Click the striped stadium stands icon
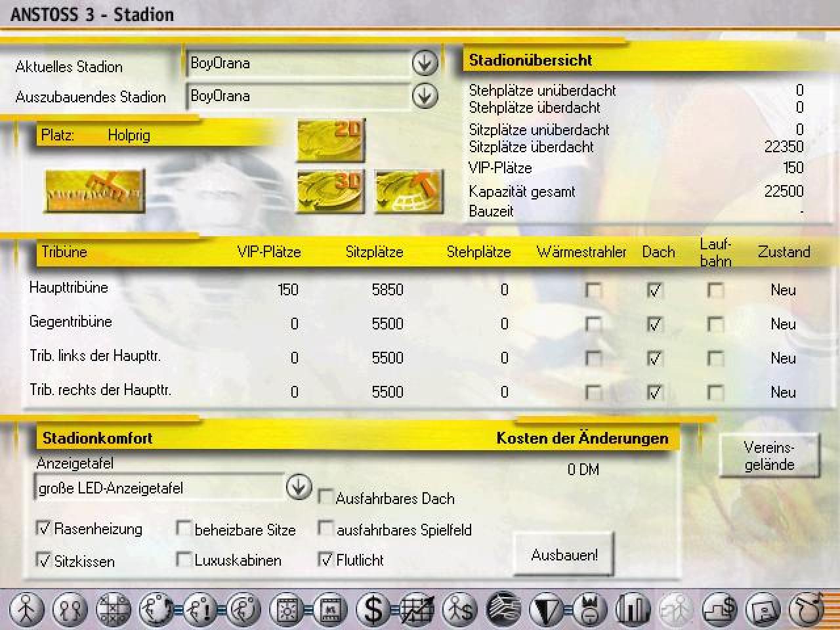Screen dimensions: 840x630 tap(503, 610)
